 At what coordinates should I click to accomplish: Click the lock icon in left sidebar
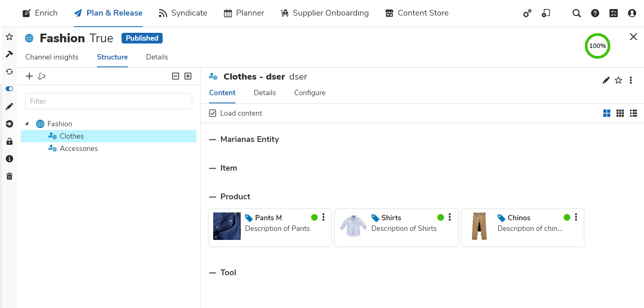point(9,141)
